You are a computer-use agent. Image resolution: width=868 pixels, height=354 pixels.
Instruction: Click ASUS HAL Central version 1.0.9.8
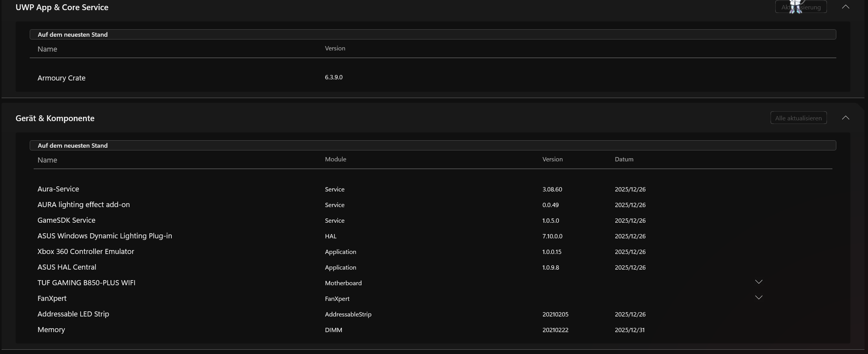[551, 267]
